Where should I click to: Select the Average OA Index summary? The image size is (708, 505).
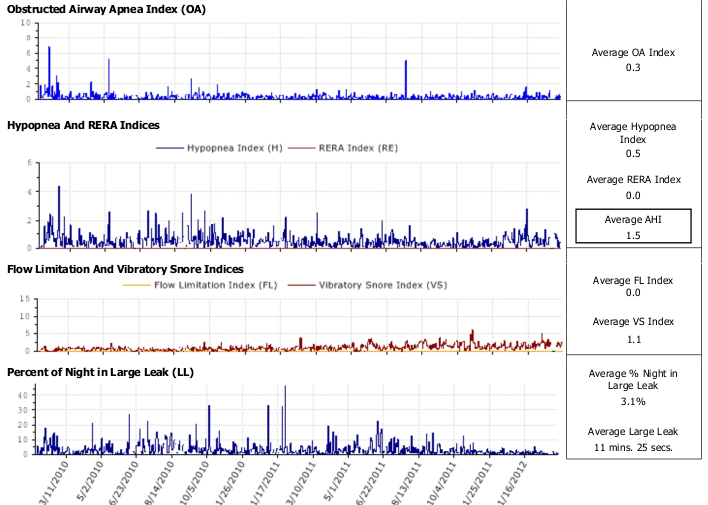tap(632, 59)
